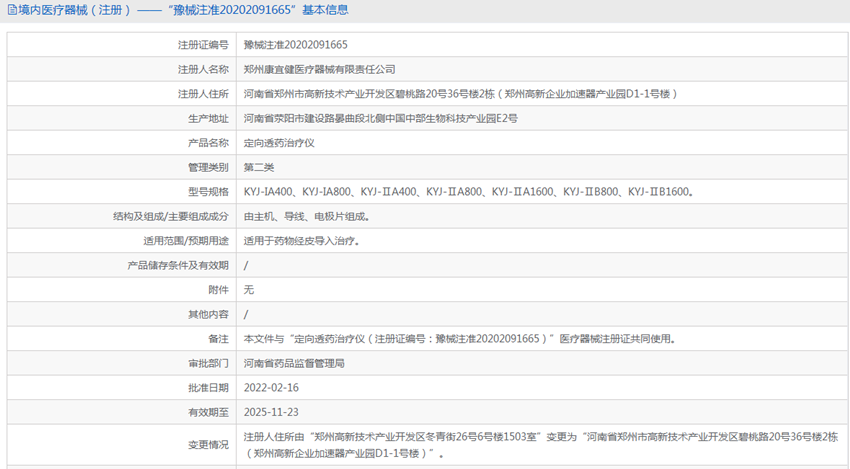Click the label 注册人住所
Screen dimensions: 850x469
tap(203, 94)
